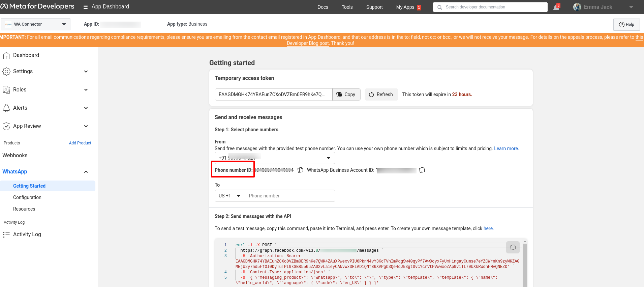Copy the Phone number ID
This screenshot has width=644, height=301.
point(300,170)
